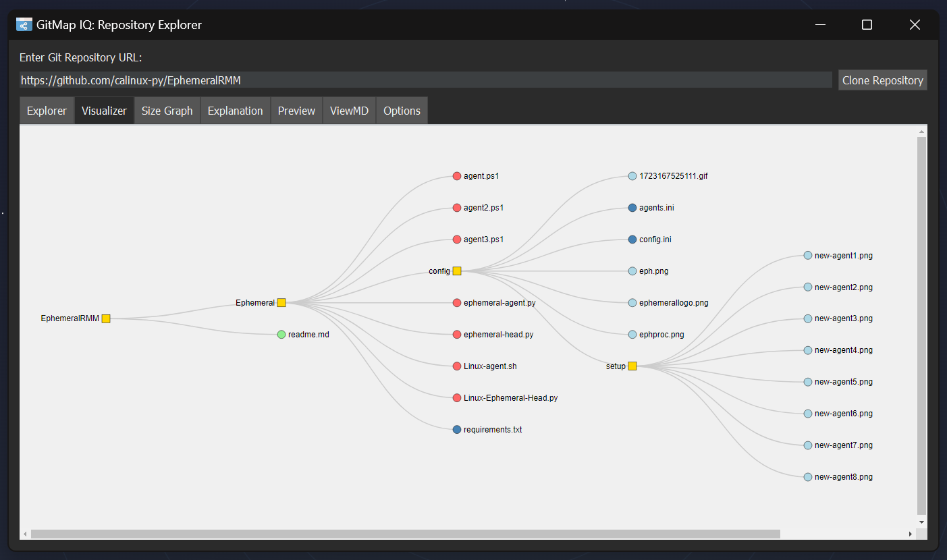
Task: Select the eph.png node circle
Action: point(632,271)
